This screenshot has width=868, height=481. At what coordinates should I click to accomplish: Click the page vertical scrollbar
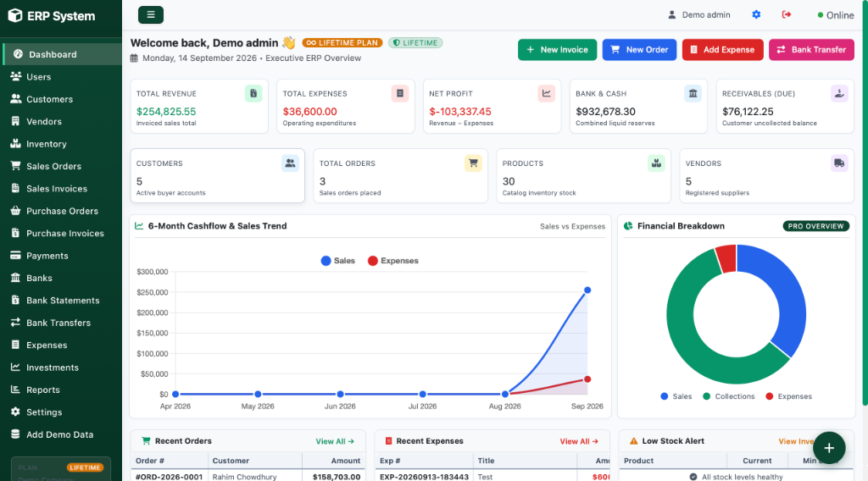(865, 202)
